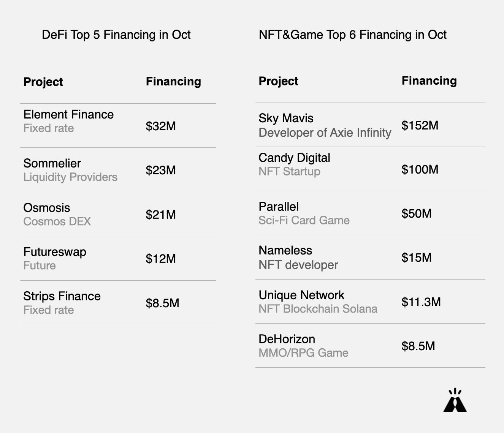Click the NFT&Game table Financing header
Image resolution: width=504 pixels, height=433 pixels.
tap(429, 81)
